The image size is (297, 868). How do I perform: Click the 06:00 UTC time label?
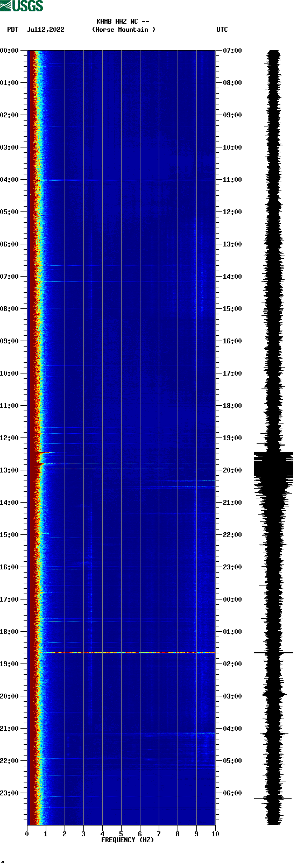tap(232, 793)
